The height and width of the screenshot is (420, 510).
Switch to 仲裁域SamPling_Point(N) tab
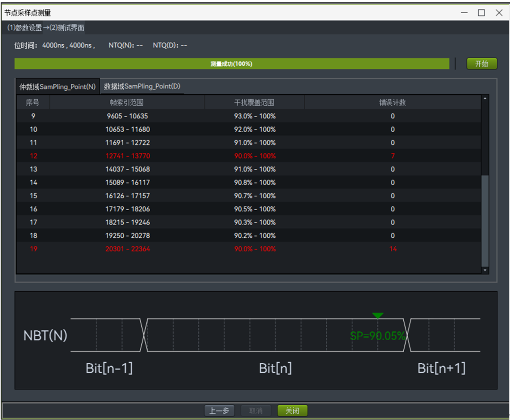click(58, 87)
